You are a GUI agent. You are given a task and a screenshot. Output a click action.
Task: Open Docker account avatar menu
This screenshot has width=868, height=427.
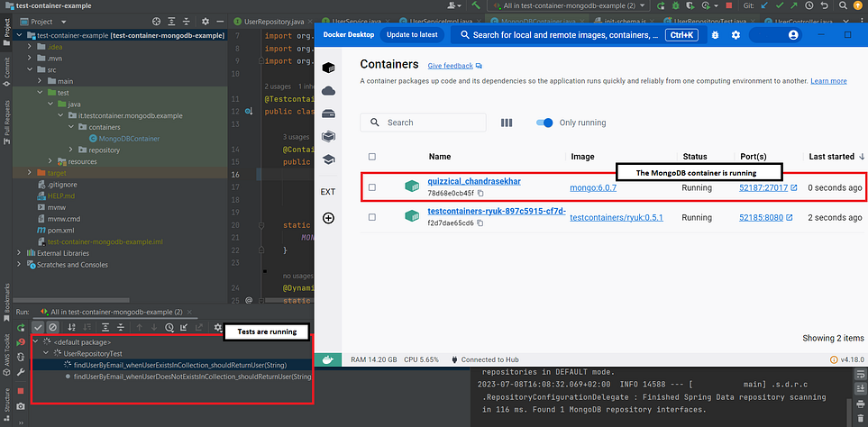point(793,35)
